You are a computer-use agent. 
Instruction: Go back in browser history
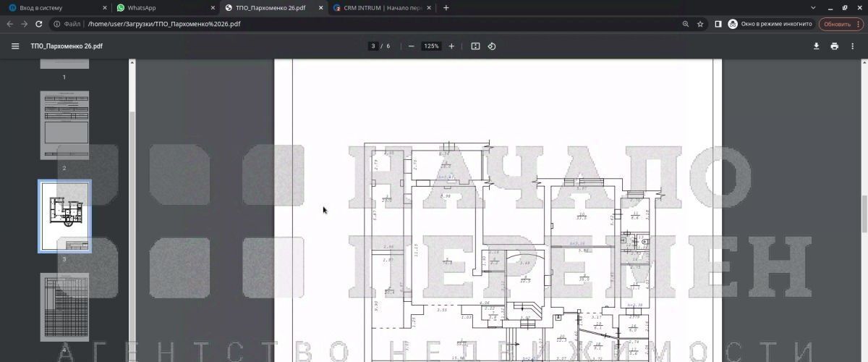point(9,24)
